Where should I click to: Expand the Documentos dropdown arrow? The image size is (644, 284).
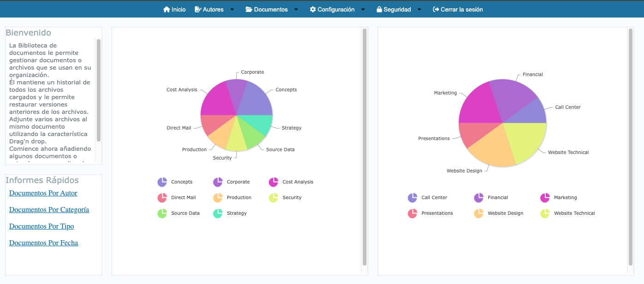click(296, 10)
